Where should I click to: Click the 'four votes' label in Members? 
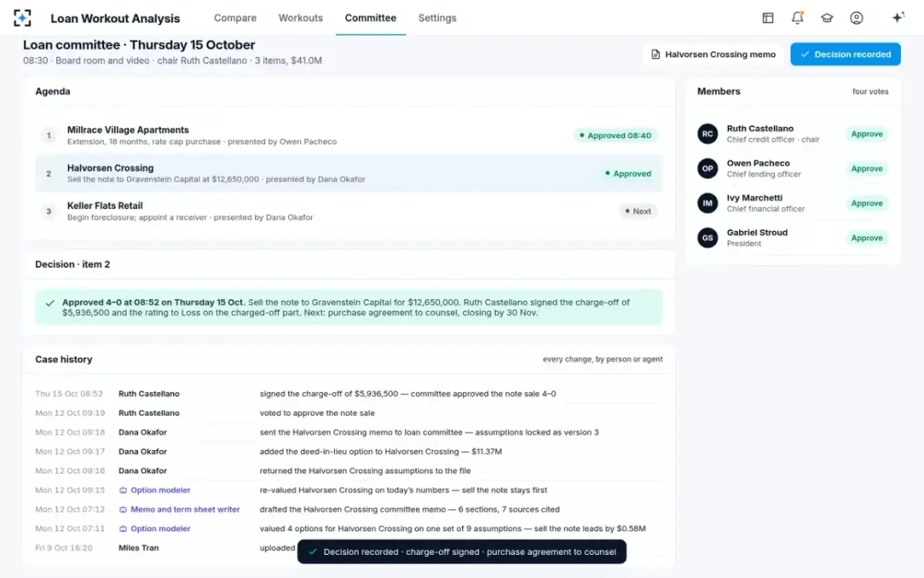870,92
